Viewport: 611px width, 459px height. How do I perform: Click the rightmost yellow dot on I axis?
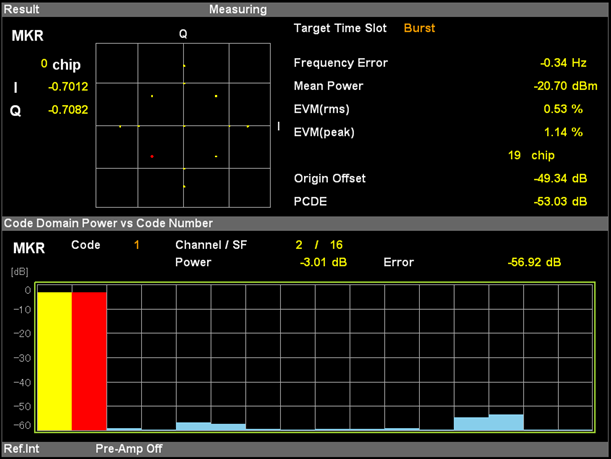(x=247, y=126)
